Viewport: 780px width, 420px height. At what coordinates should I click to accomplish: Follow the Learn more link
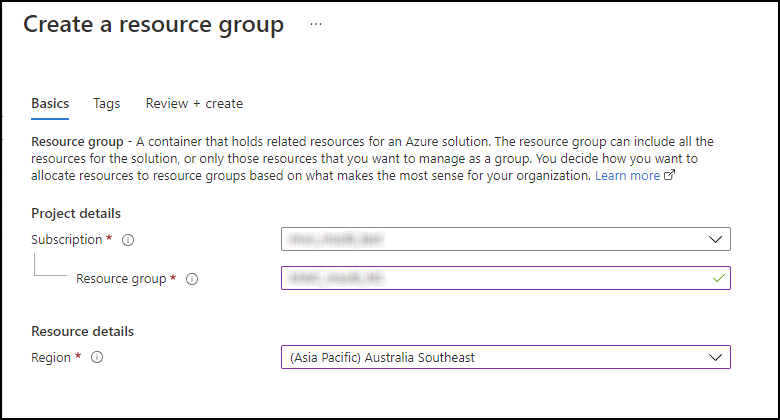pos(627,176)
